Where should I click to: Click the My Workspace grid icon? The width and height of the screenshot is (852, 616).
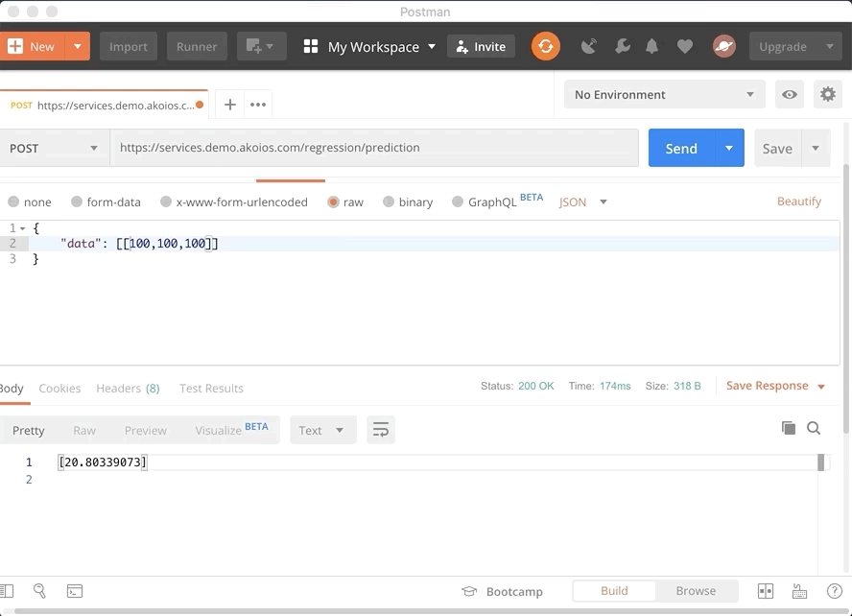click(x=311, y=47)
